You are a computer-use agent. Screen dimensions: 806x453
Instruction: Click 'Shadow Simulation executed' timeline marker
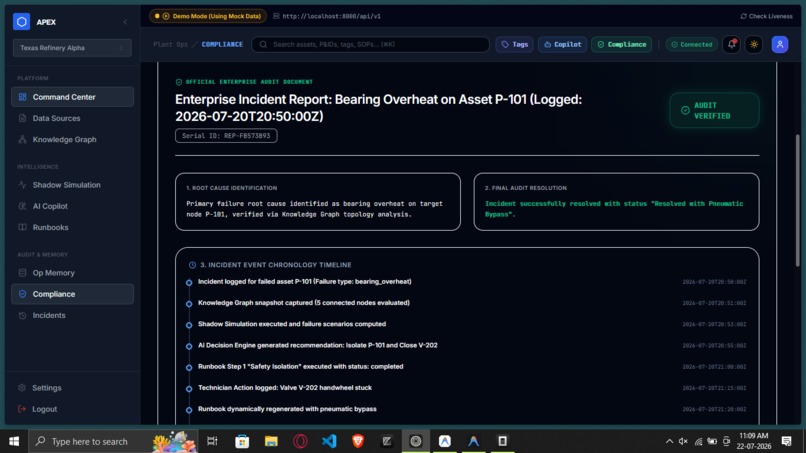[x=189, y=325]
